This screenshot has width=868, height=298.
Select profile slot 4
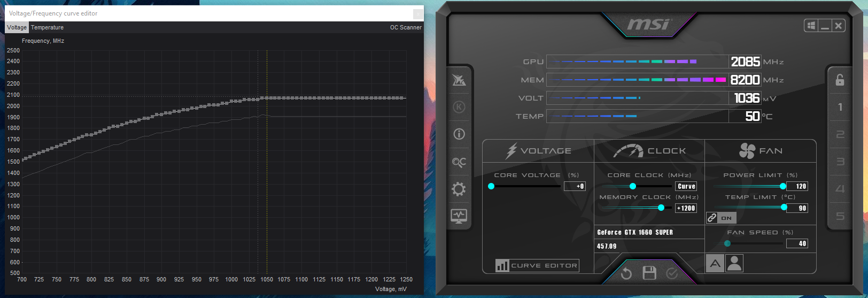point(840,189)
